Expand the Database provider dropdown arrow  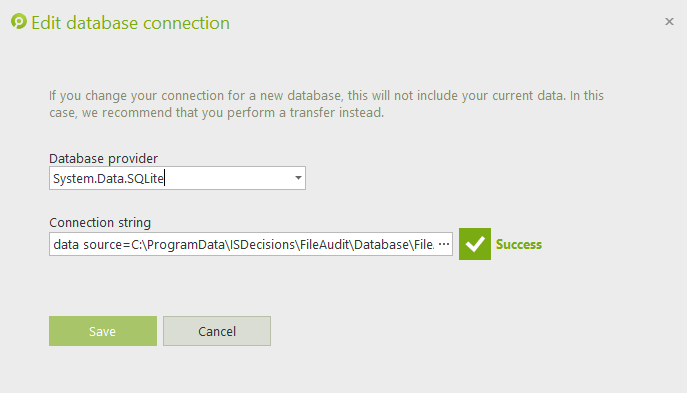coord(298,178)
